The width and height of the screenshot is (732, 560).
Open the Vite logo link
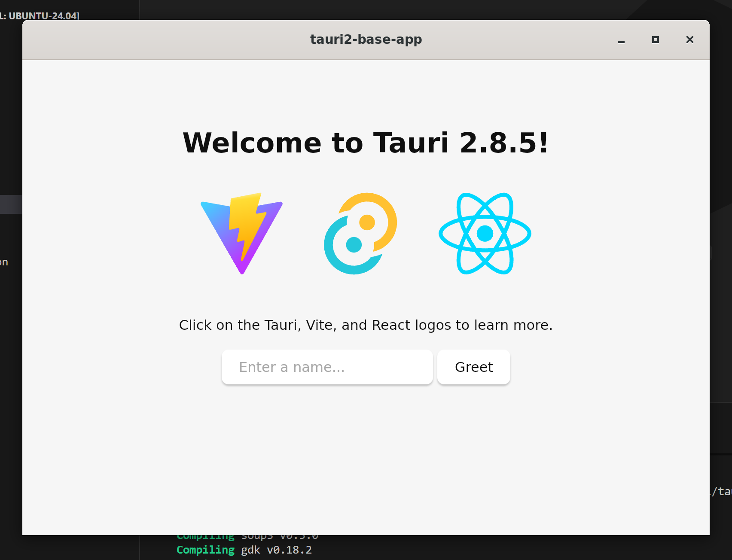[x=242, y=234]
